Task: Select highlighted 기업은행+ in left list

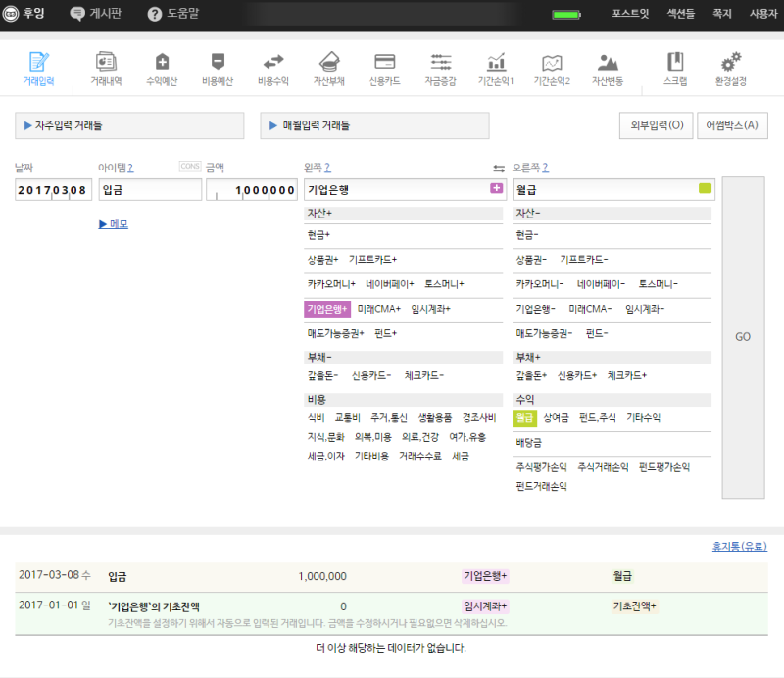Action: (x=327, y=309)
